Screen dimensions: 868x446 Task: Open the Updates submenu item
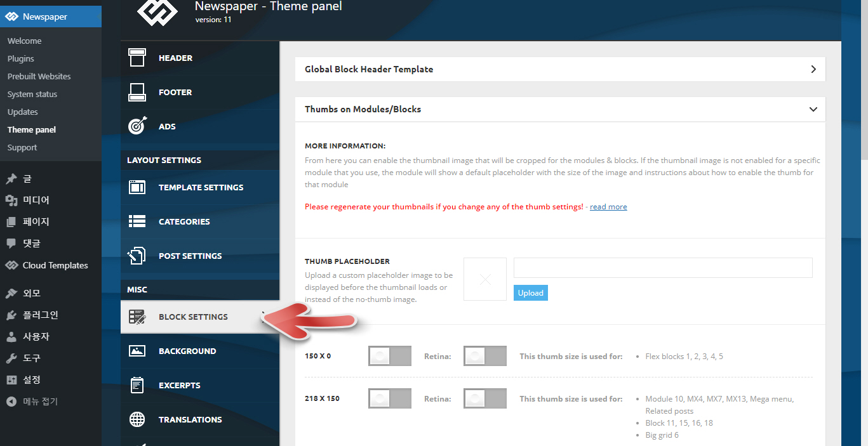click(x=23, y=112)
